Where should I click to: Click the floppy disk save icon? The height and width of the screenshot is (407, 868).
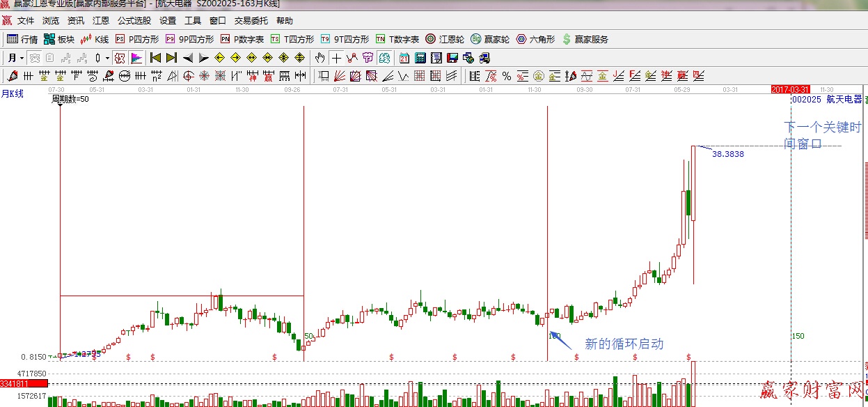(452, 58)
